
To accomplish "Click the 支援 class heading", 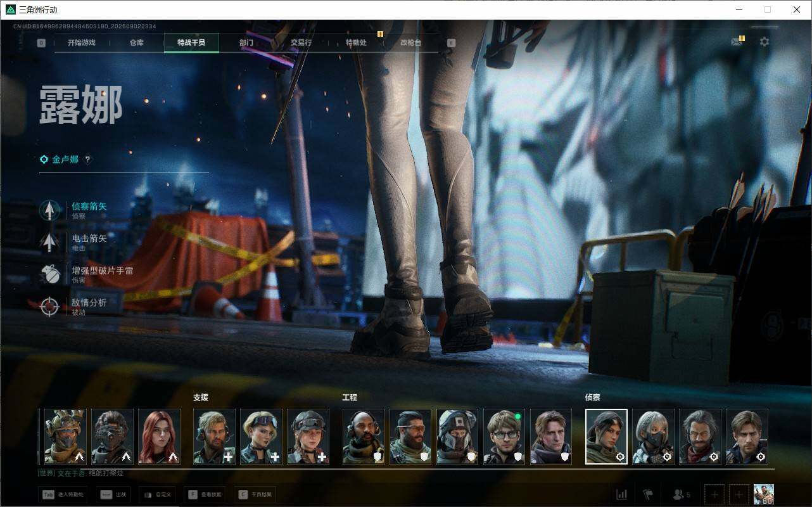I will [201, 397].
